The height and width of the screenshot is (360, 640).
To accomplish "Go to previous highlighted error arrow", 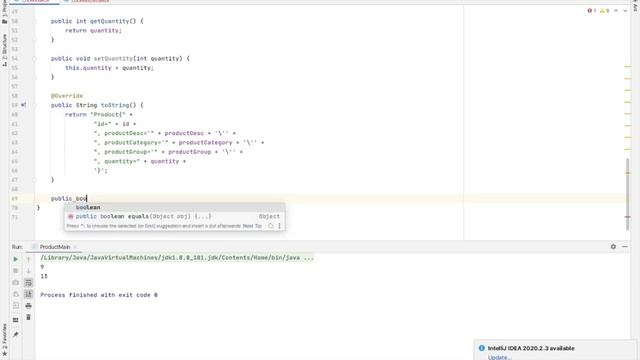I will point(616,11).
